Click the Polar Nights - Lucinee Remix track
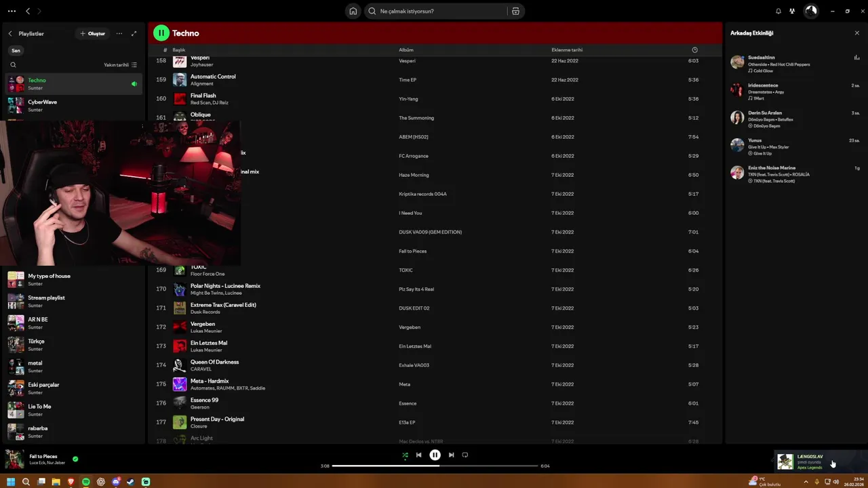The height and width of the screenshot is (488, 868). tap(225, 286)
